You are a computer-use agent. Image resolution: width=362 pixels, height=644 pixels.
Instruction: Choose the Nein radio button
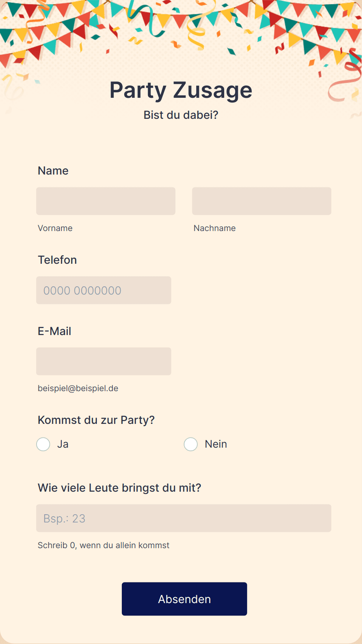coord(191,444)
